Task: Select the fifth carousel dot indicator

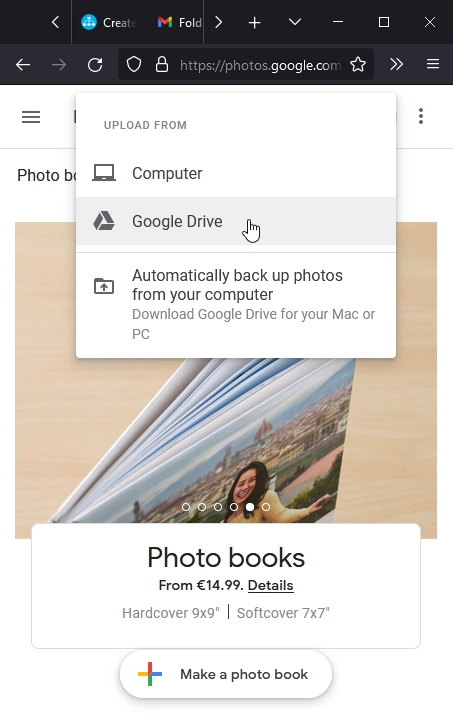Action: coord(250,507)
